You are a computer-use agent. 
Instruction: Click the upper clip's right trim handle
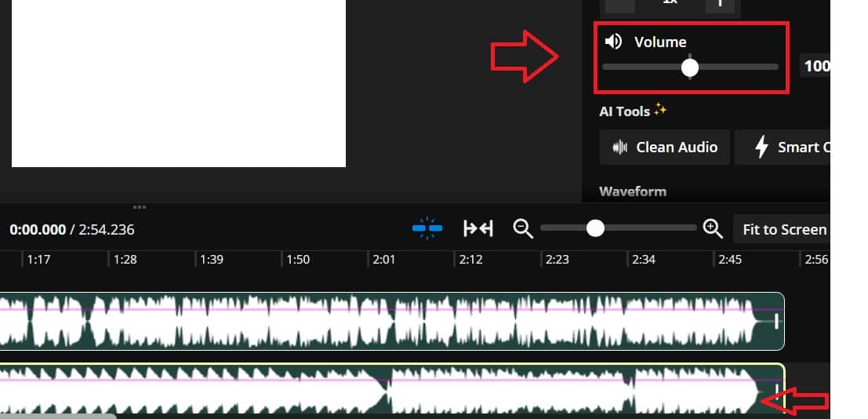[x=777, y=321]
